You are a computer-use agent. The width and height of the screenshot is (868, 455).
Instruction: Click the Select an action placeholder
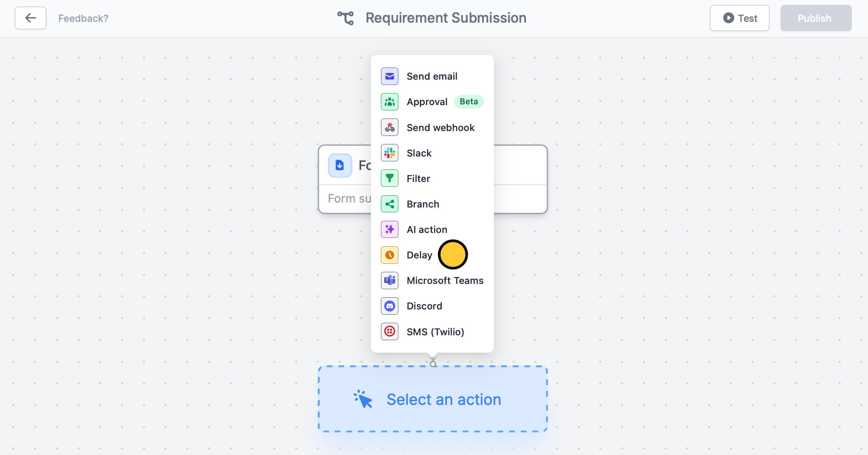(433, 399)
